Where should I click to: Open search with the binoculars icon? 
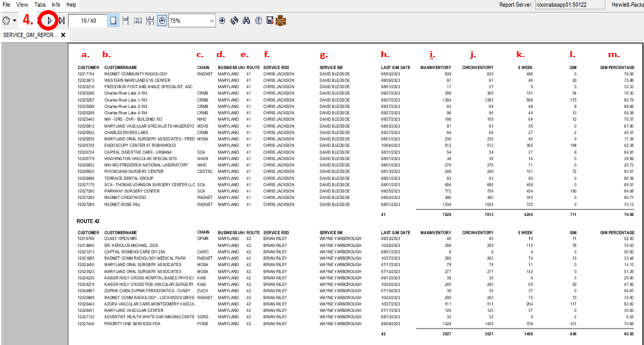click(x=246, y=21)
